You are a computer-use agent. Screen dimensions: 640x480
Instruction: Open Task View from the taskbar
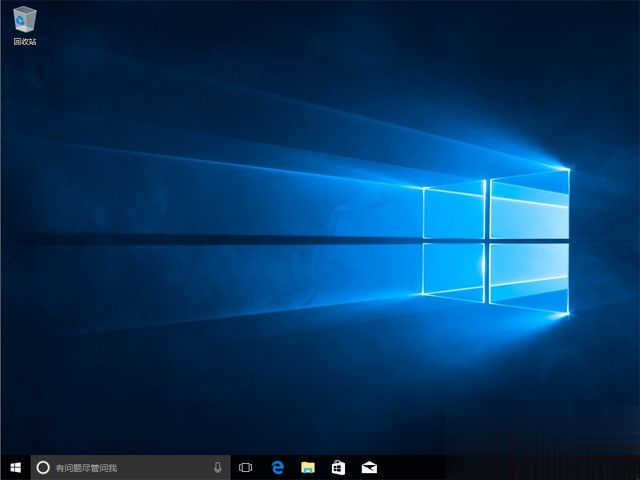[x=245, y=467]
